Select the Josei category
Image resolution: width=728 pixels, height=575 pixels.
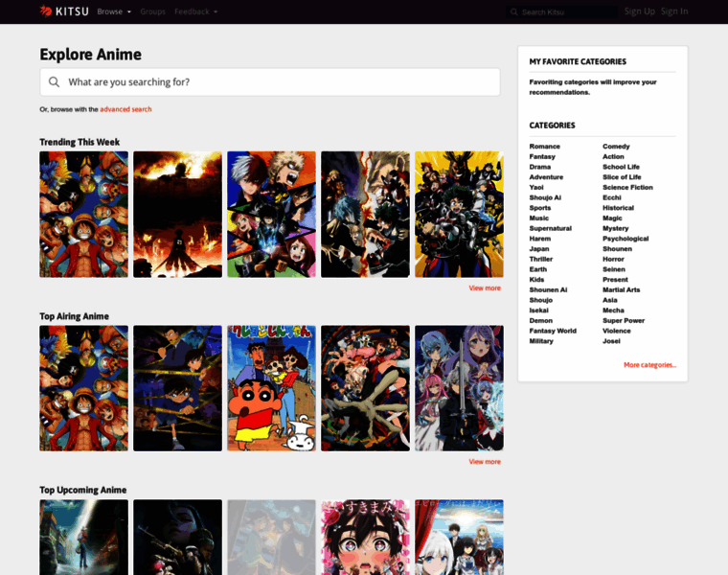(611, 341)
